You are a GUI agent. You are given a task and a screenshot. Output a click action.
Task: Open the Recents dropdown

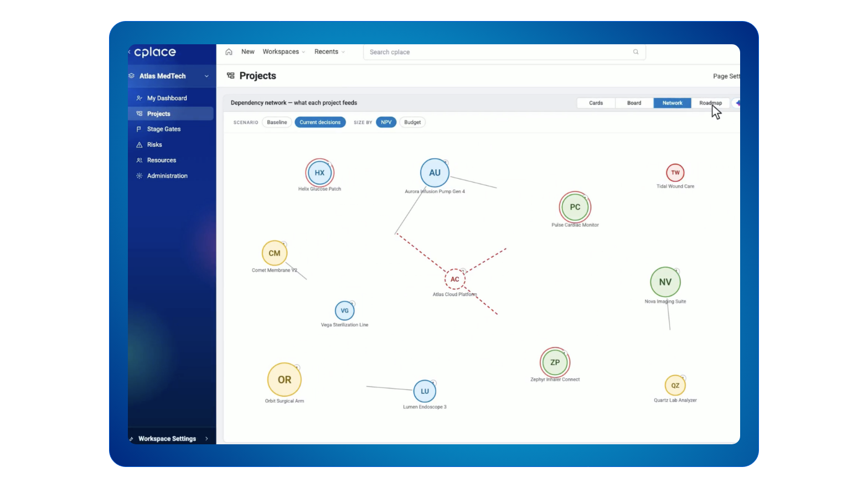[x=329, y=51]
